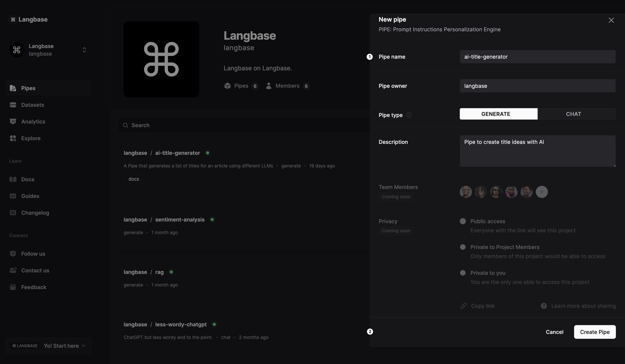Screen dimensions: 625x364
Task: Click the Docs book icon
Action: point(13,179)
